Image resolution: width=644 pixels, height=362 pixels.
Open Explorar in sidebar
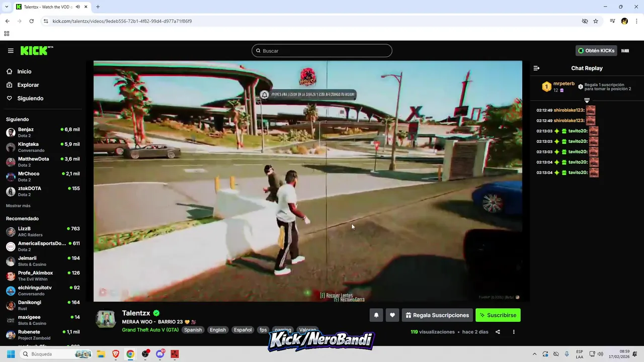click(x=28, y=85)
